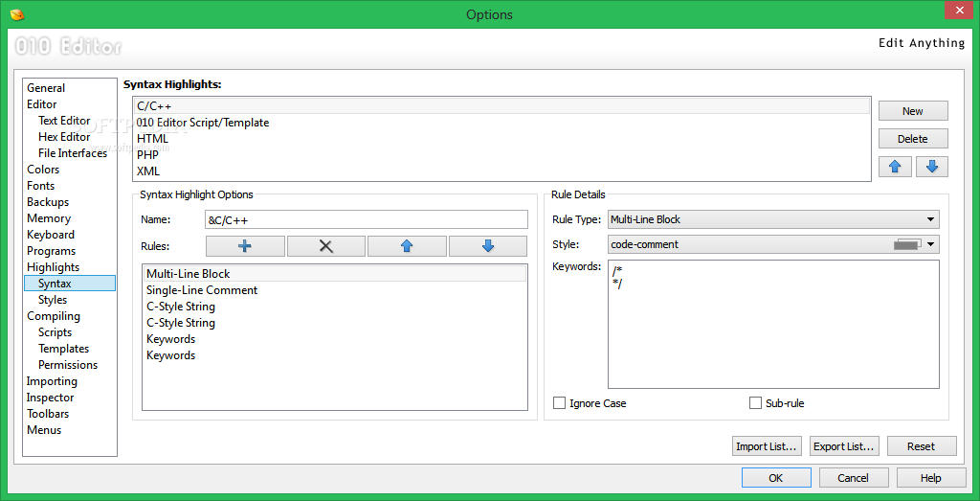Move syntax highlight down below Delete
The width and height of the screenshot is (980, 501).
coord(932,167)
